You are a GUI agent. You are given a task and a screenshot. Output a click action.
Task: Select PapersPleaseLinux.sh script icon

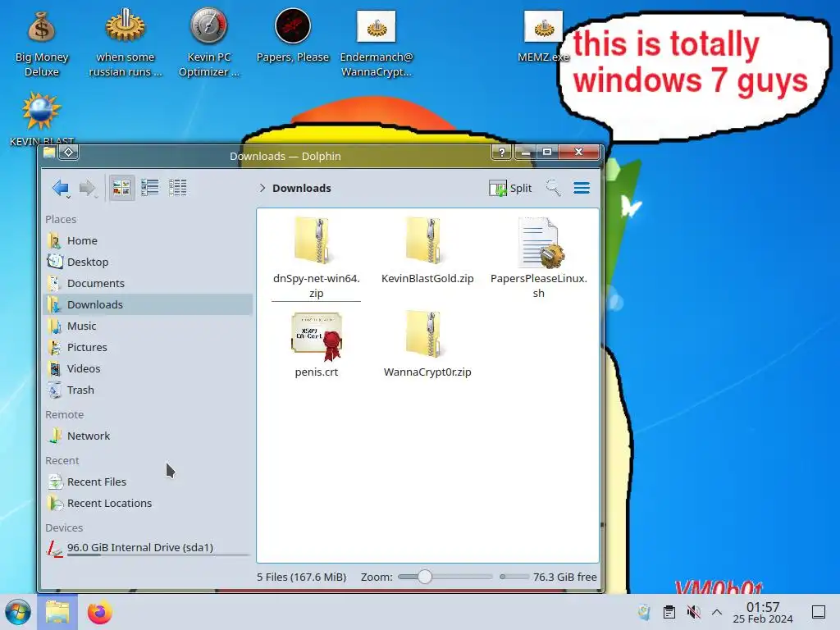point(540,242)
